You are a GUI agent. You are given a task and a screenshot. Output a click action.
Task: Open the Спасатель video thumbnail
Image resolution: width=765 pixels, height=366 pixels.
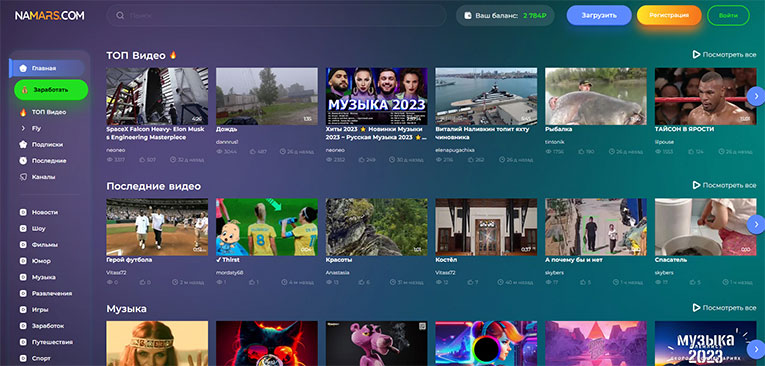click(x=705, y=227)
